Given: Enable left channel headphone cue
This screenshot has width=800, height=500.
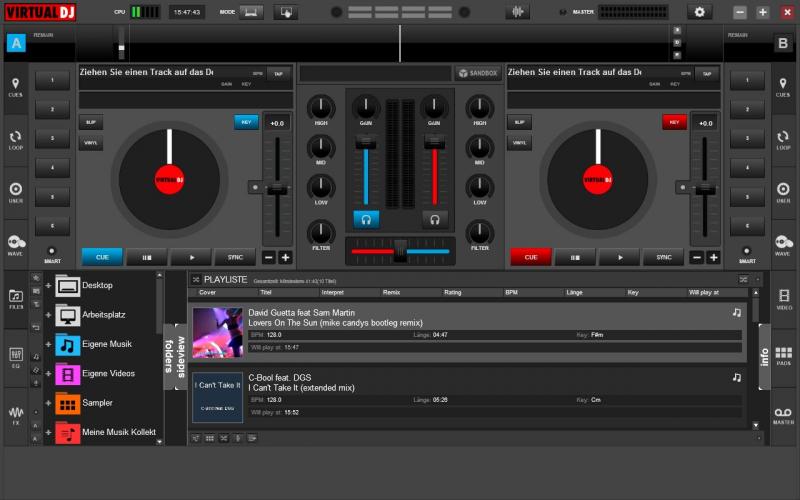Looking at the screenshot, I should [x=366, y=218].
